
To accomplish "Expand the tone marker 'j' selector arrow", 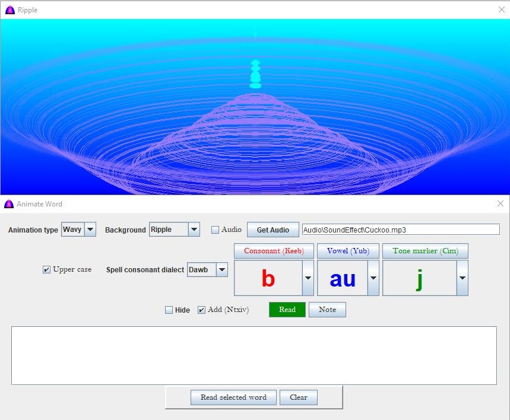I will [462, 278].
